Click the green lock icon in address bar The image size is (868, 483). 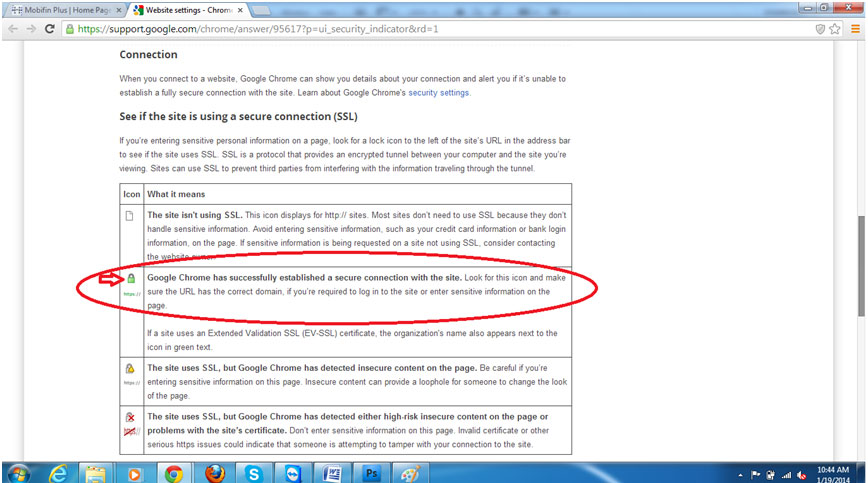coord(70,29)
